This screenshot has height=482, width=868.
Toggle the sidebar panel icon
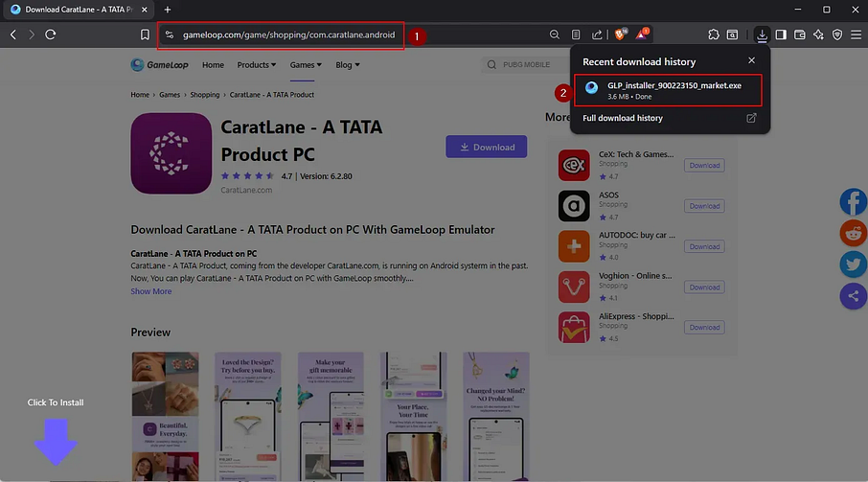coord(781,34)
